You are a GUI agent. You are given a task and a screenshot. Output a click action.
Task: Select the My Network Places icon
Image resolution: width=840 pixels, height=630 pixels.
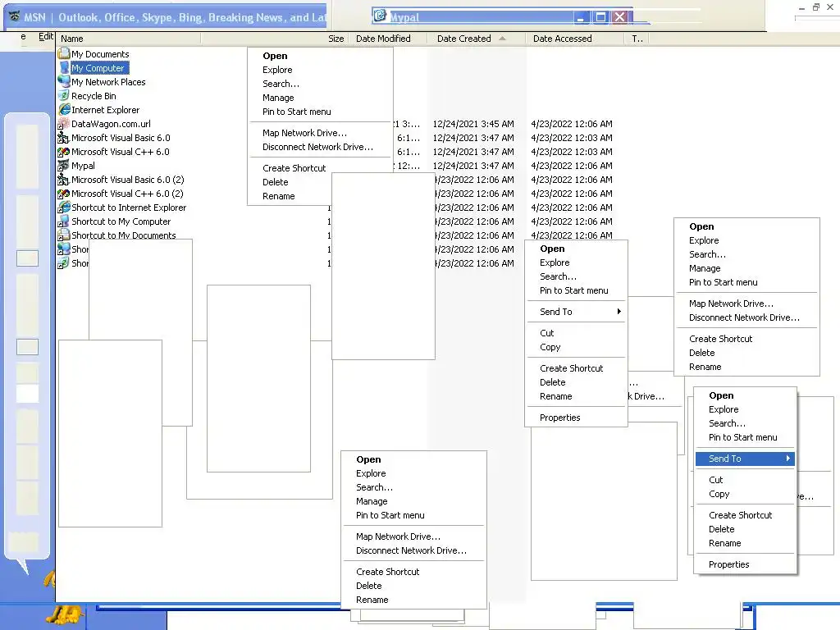[64, 81]
